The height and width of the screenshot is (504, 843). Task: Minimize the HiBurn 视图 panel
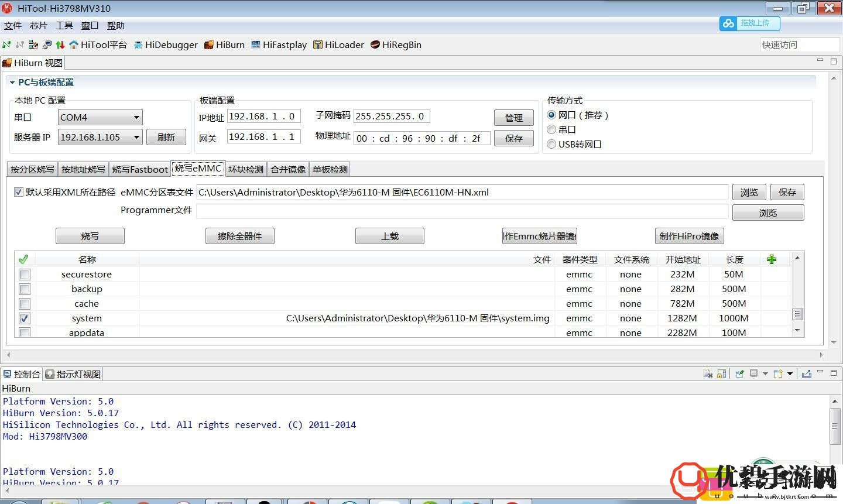pyautogui.click(x=820, y=60)
